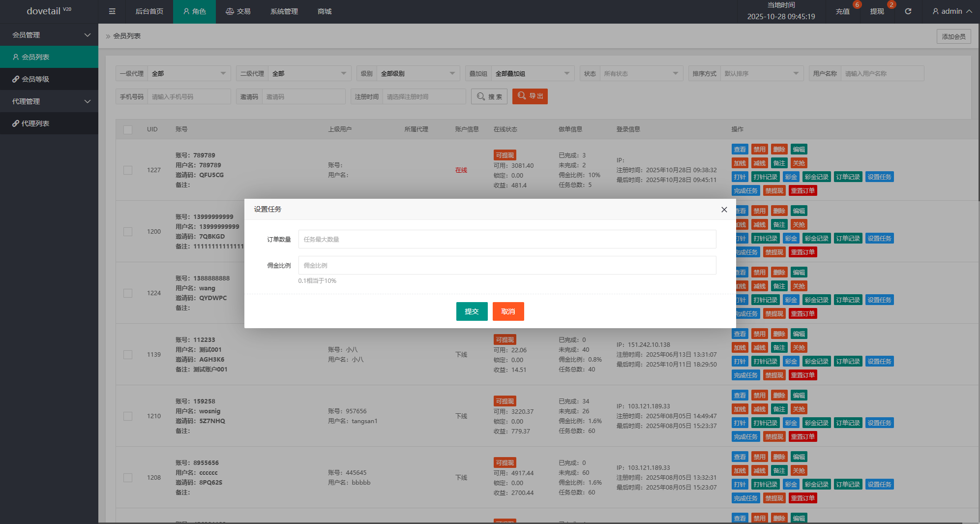This screenshot has height=524, width=980.
Task: Close the 设置任务 dialog with X
Action: point(724,210)
